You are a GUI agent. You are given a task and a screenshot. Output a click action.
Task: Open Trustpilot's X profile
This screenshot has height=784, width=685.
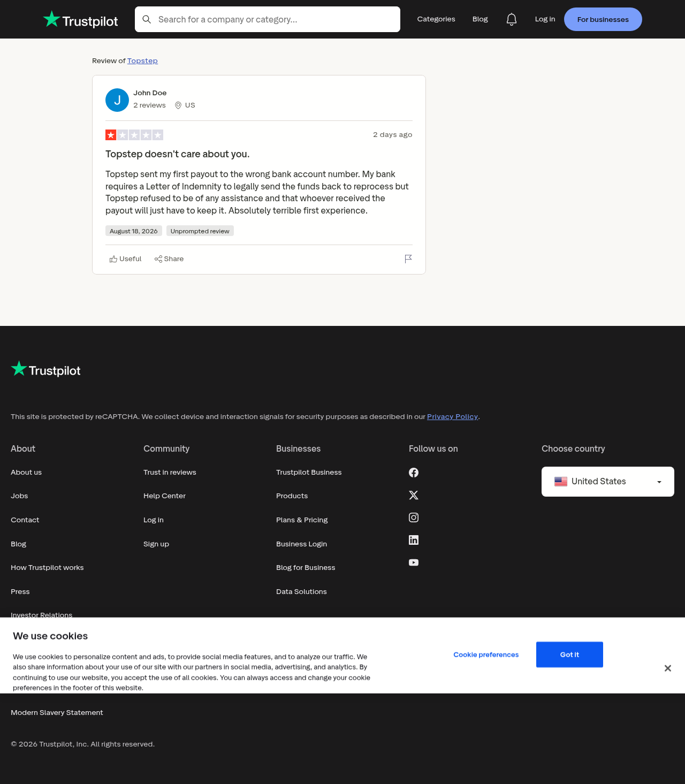pyautogui.click(x=414, y=495)
